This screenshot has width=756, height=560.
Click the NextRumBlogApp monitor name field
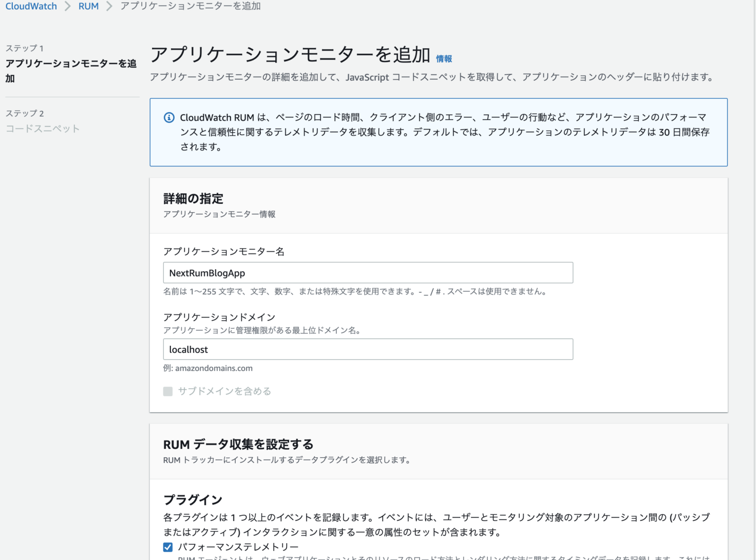(x=368, y=273)
